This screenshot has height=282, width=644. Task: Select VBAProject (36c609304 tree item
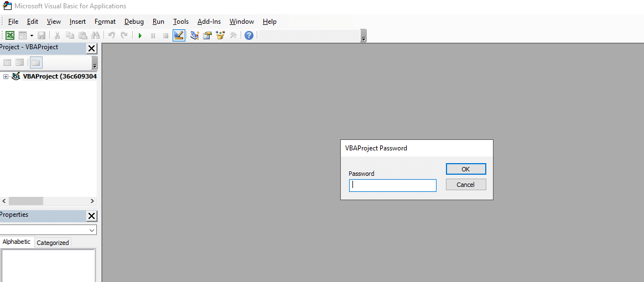tap(60, 76)
